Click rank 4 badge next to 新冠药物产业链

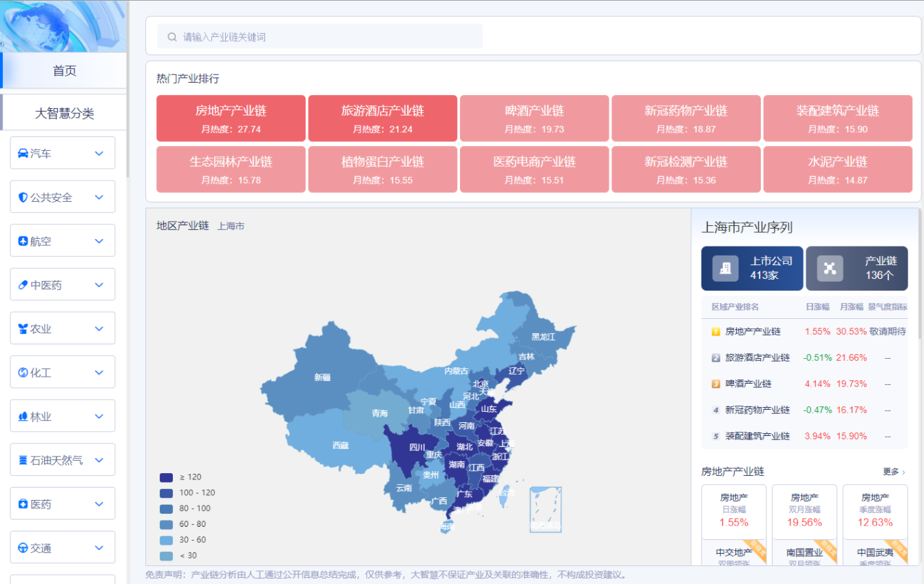[716, 410]
